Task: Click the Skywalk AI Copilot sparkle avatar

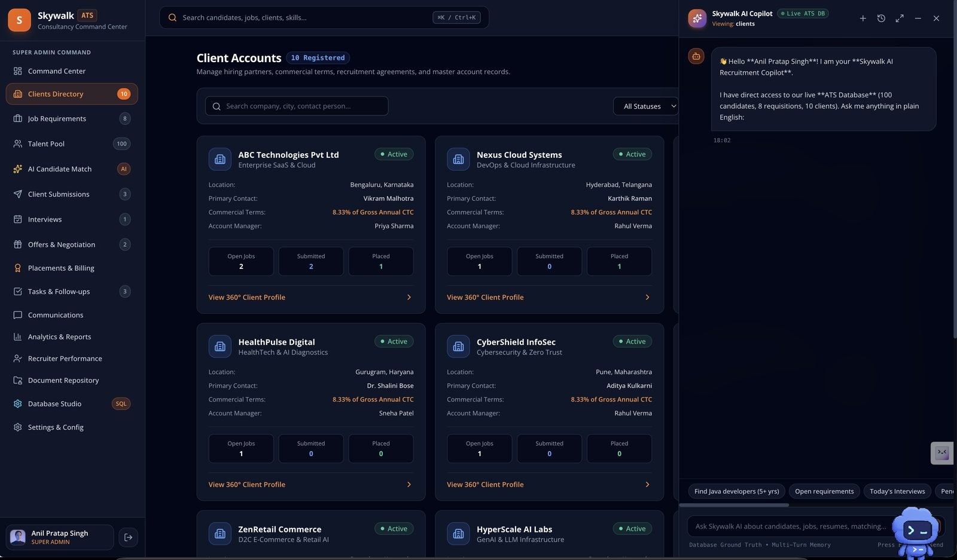Action: 697,19
